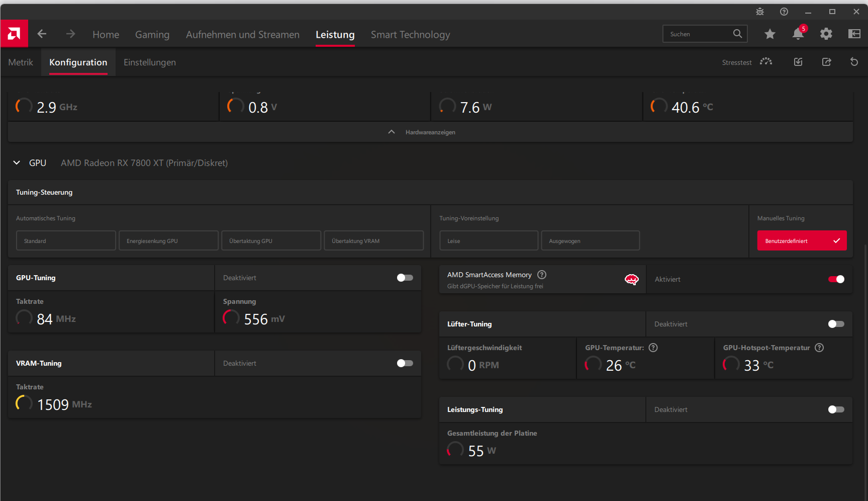Click the 84 MHz Taktrate value
Viewport: 868px width, 501px height.
click(56, 319)
